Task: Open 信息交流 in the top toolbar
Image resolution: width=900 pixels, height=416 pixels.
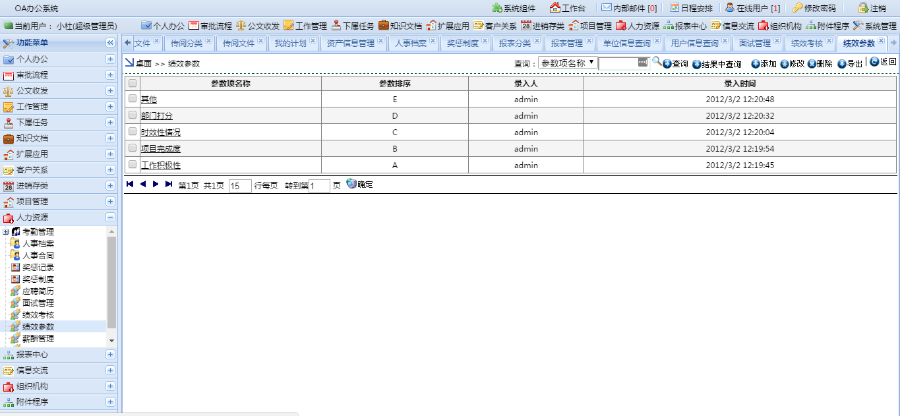Action: (732, 26)
